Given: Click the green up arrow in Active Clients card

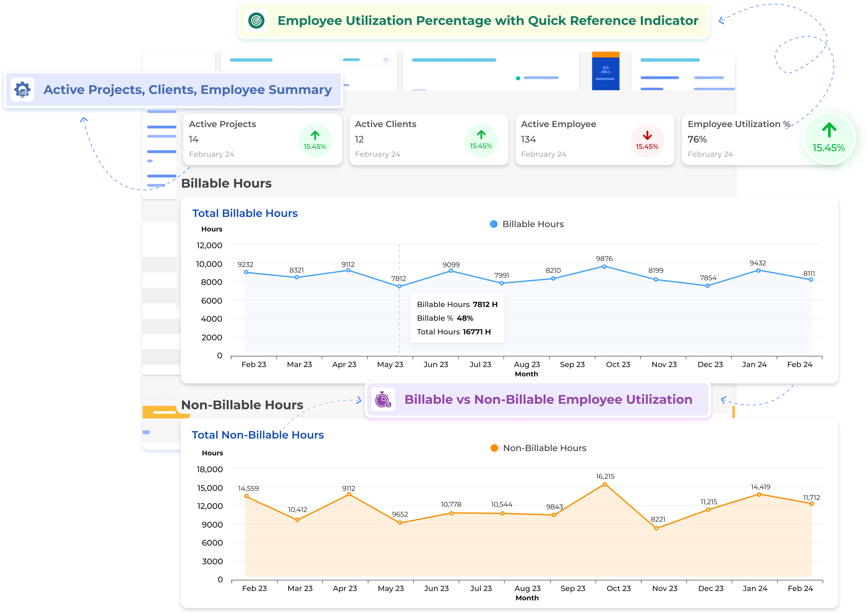Looking at the screenshot, I should pyautogui.click(x=481, y=135).
